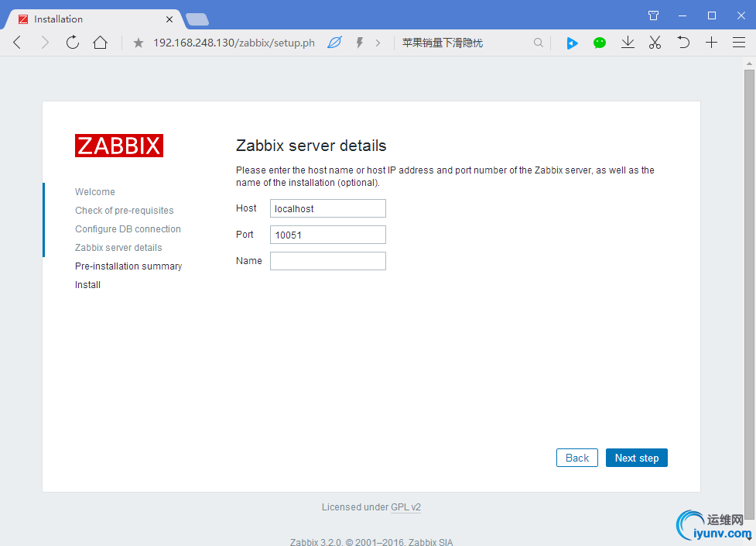Bookmark this page with the star icon
The height and width of the screenshot is (546, 756).
click(x=139, y=43)
